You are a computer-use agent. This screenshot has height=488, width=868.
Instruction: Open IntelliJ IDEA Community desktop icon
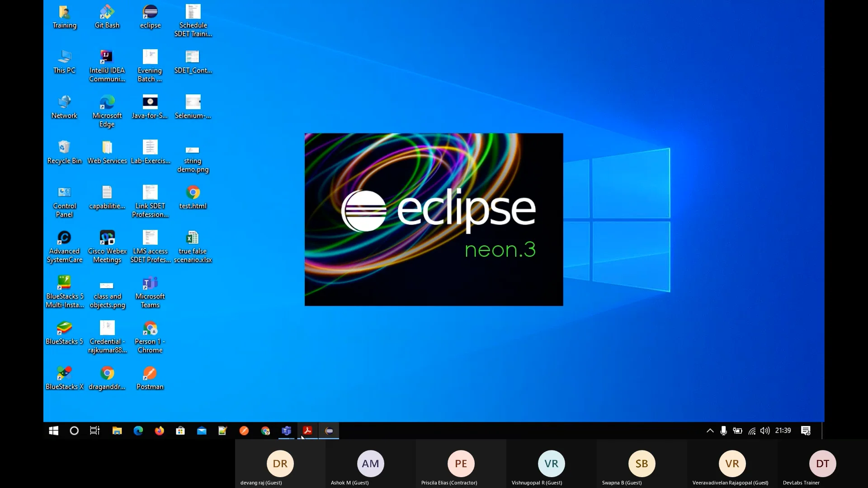(x=107, y=66)
